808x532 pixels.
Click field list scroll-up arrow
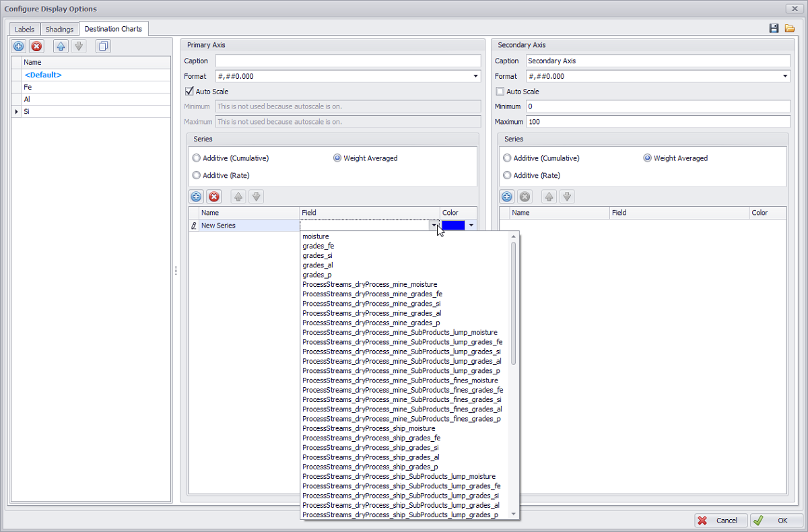click(x=514, y=236)
